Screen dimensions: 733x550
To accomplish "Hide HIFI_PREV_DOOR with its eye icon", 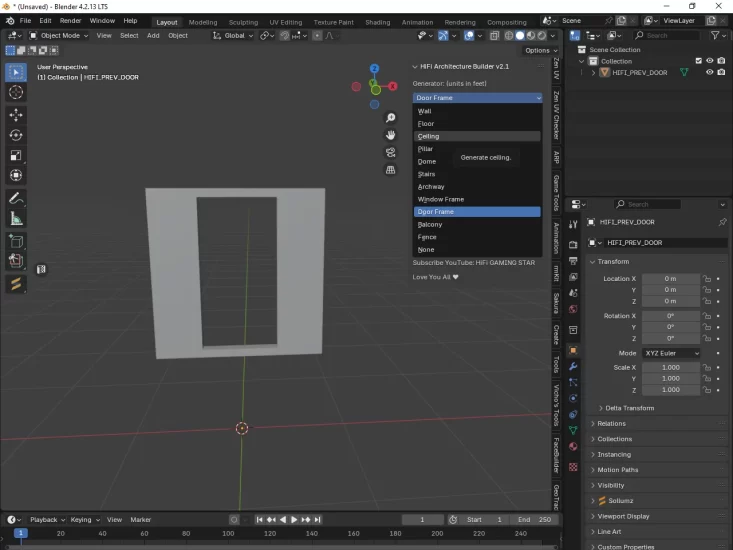I will tap(710, 73).
